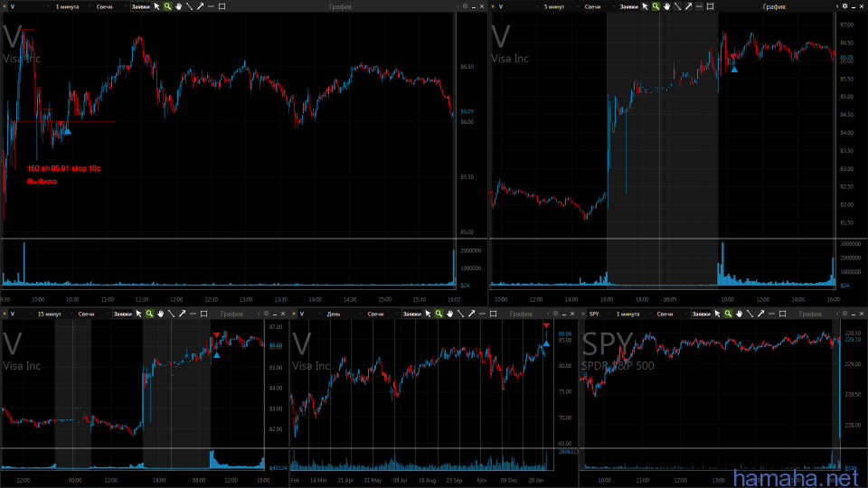868x488 pixels.
Task: Choose the hand pan tool in the День V chart
Action: pyautogui.click(x=449, y=314)
